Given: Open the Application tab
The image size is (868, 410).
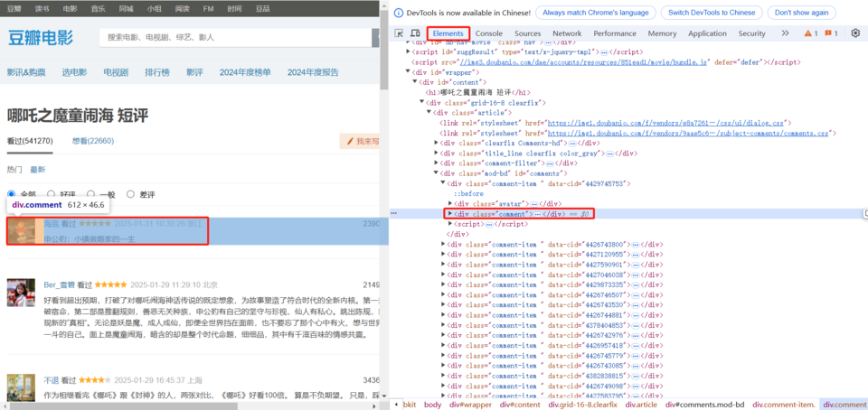Looking at the screenshot, I should click(707, 33).
